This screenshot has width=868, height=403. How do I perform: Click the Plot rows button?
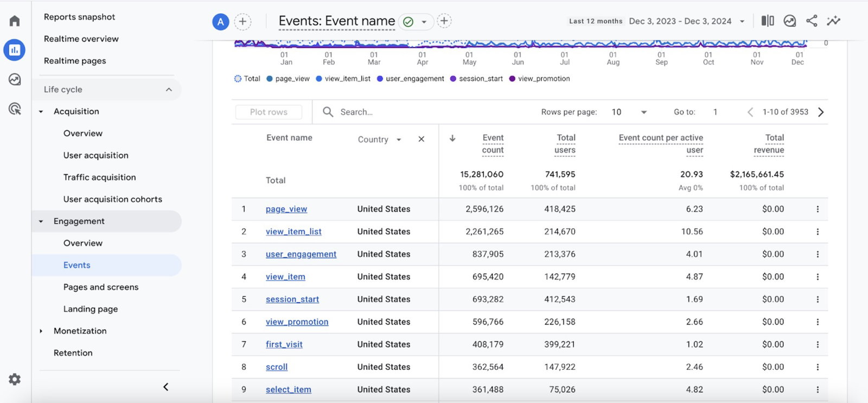pos(269,112)
